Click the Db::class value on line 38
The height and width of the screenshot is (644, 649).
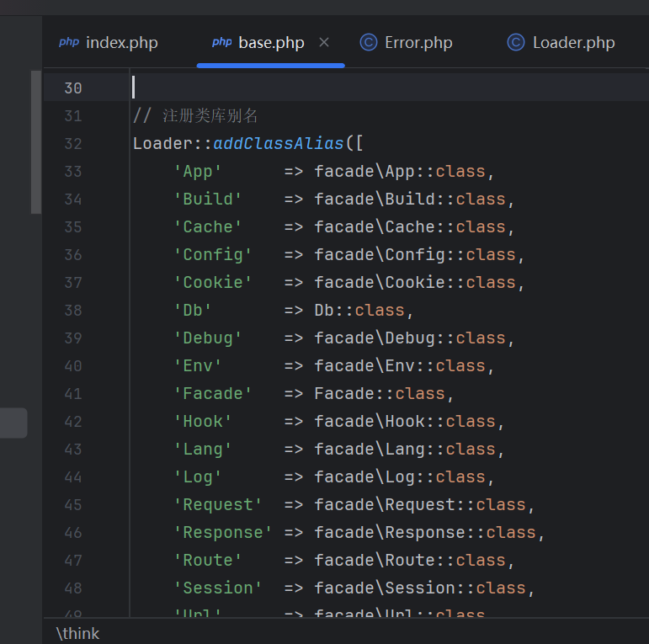pyautogui.click(x=359, y=310)
